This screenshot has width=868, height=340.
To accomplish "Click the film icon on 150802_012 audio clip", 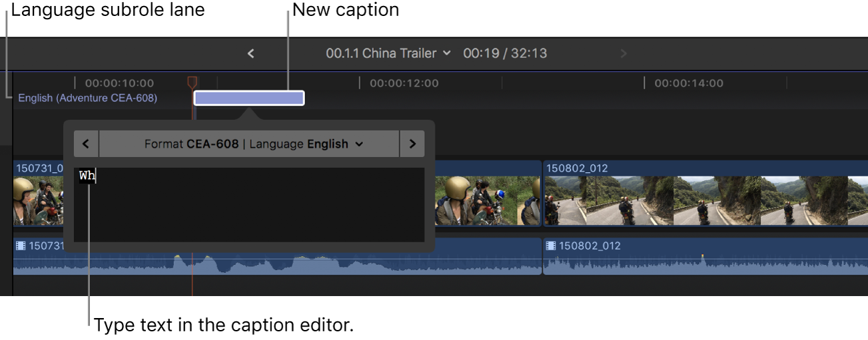I will (551, 246).
